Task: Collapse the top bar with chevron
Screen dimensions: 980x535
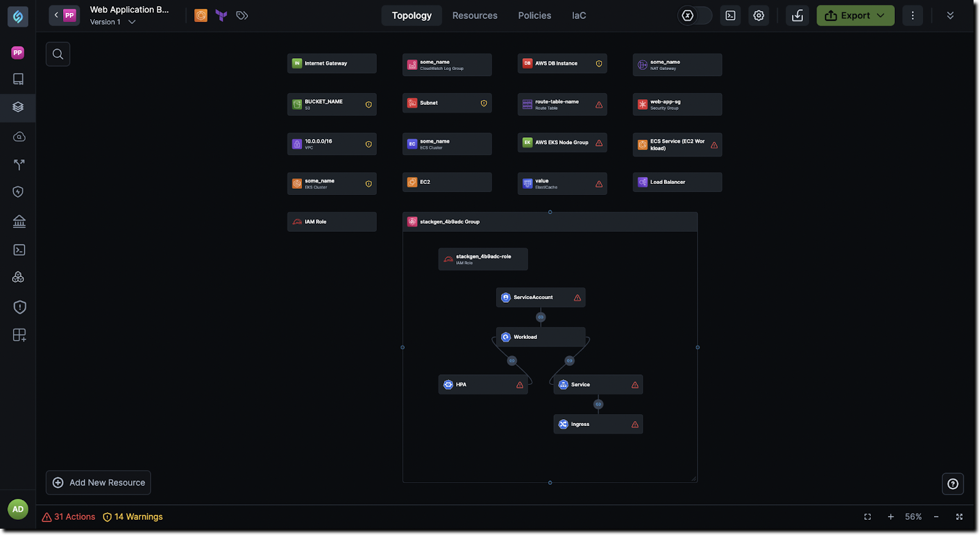Action: [950, 16]
